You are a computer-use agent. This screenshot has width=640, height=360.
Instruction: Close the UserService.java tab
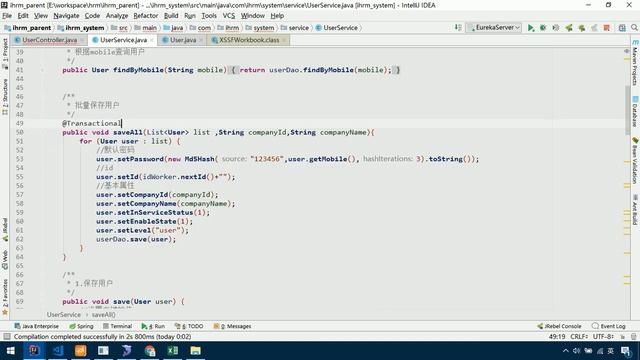(152, 40)
